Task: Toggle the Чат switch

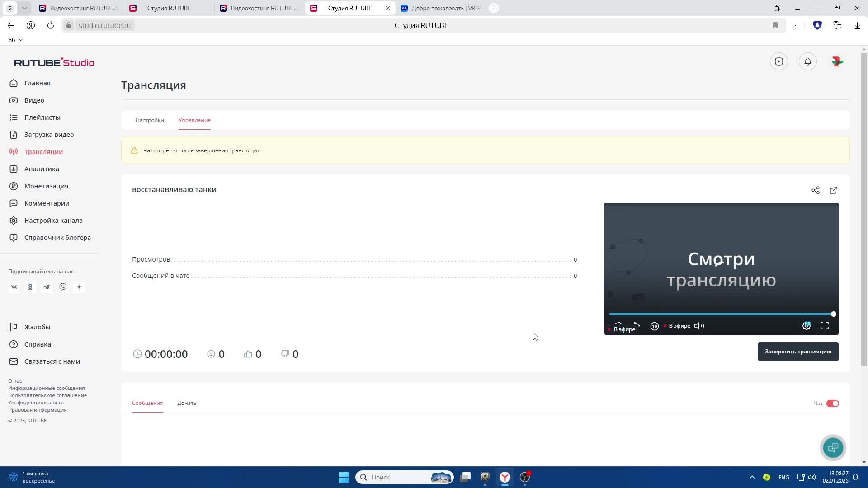Action: (833, 404)
